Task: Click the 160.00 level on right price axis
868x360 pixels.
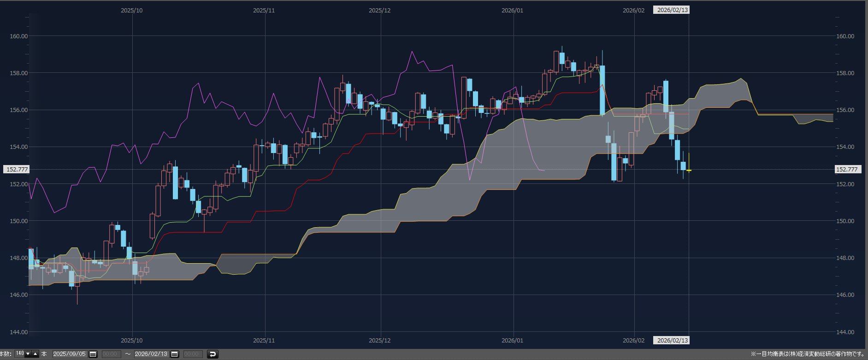Action: 845,36
